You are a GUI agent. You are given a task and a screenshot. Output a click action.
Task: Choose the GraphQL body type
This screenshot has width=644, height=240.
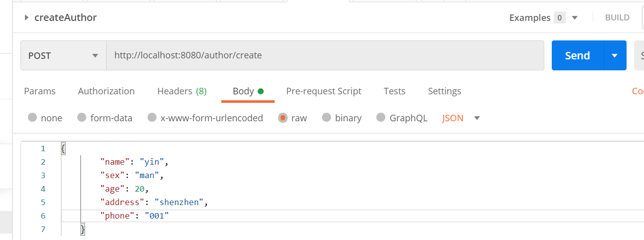pyautogui.click(x=381, y=118)
